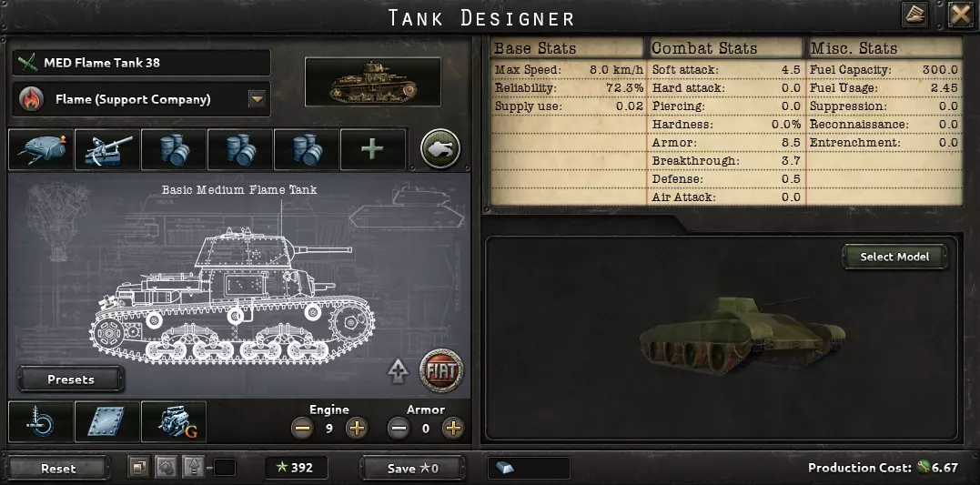Click the upgrade arrow icon near FIAT

point(398,371)
